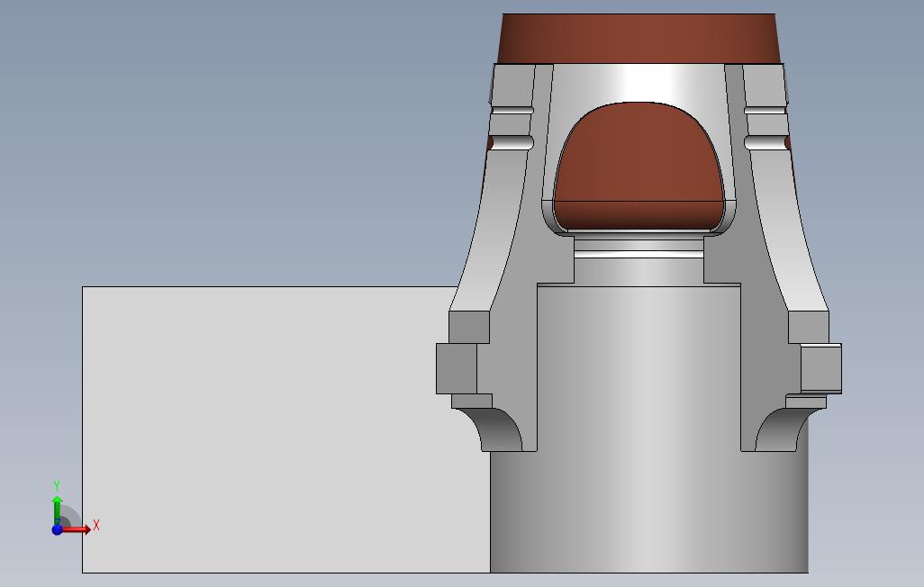The width and height of the screenshot is (924, 587).
Task: Select the copper top ring of the model
Action: click(639, 39)
